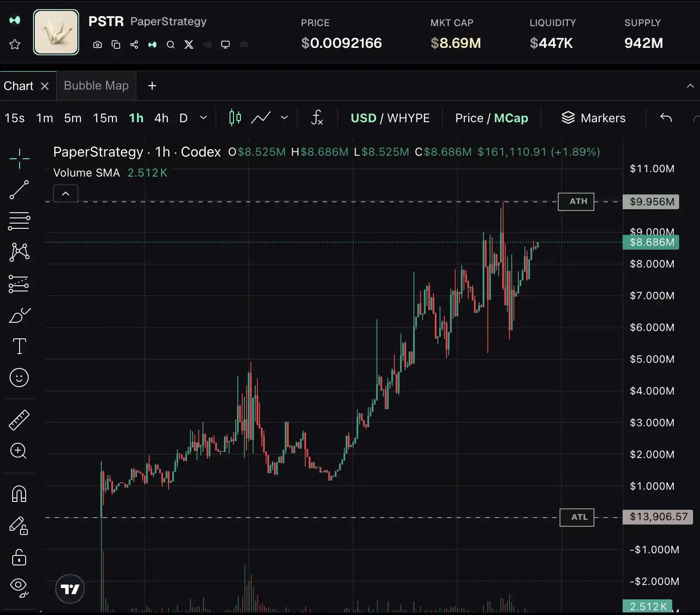This screenshot has width=700, height=615.
Task: Toggle magnet mode for drawings
Action: 19,494
